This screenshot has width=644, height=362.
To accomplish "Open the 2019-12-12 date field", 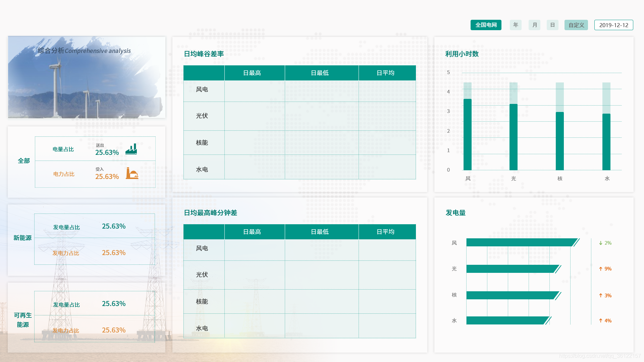I will coord(614,25).
